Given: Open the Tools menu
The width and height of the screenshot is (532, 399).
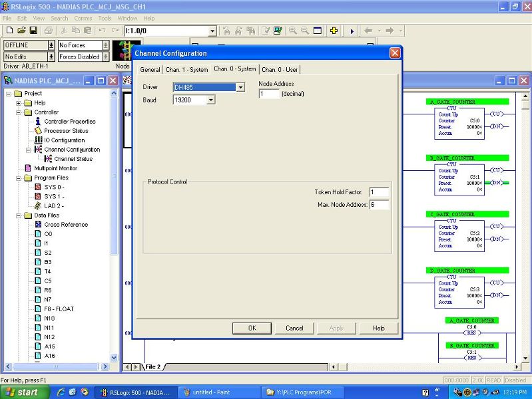Looking at the screenshot, I should (x=105, y=19).
